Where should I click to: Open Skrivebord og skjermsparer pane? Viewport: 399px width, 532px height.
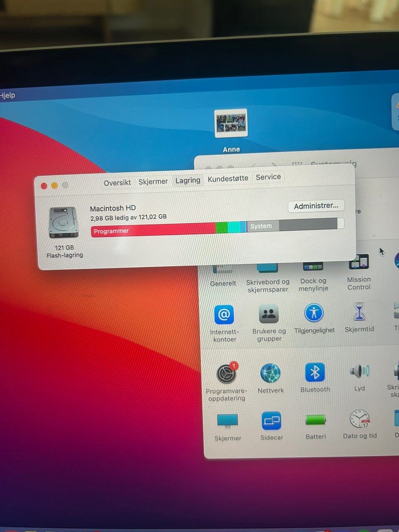[x=268, y=278]
